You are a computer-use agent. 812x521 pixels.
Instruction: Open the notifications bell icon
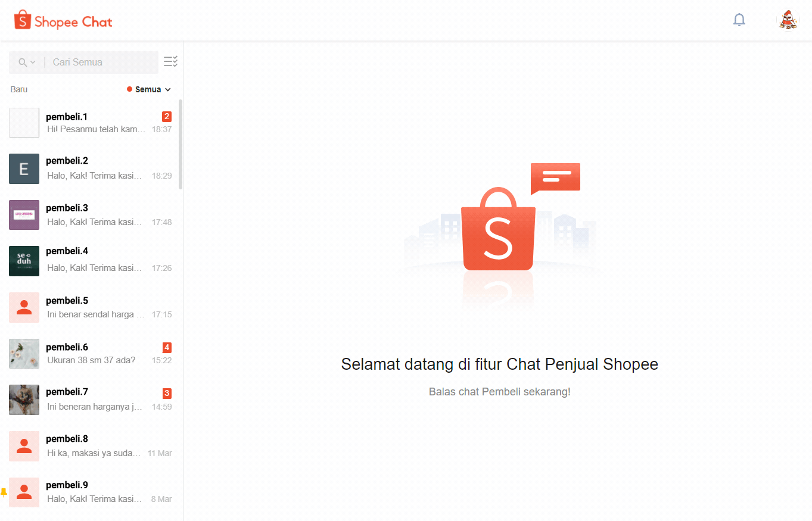(x=739, y=19)
